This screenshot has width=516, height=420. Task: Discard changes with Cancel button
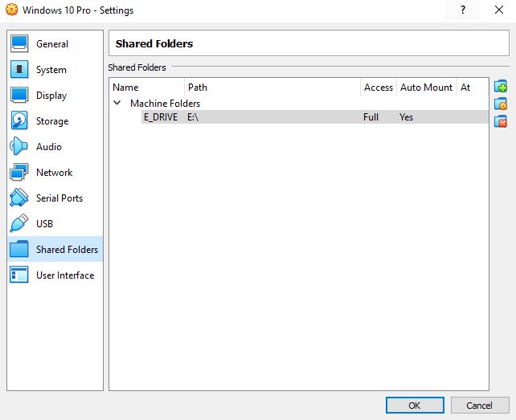click(x=480, y=406)
